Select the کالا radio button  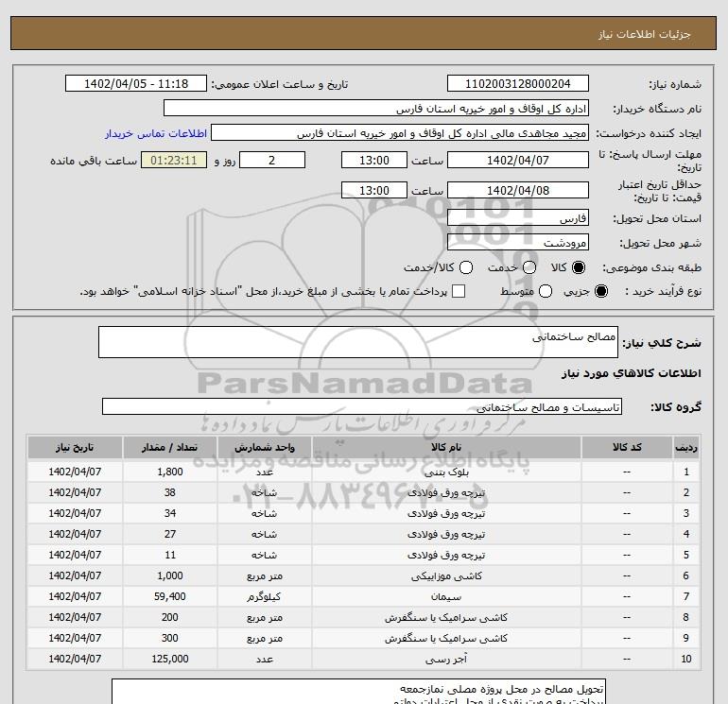pyautogui.click(x=579, y=267)
